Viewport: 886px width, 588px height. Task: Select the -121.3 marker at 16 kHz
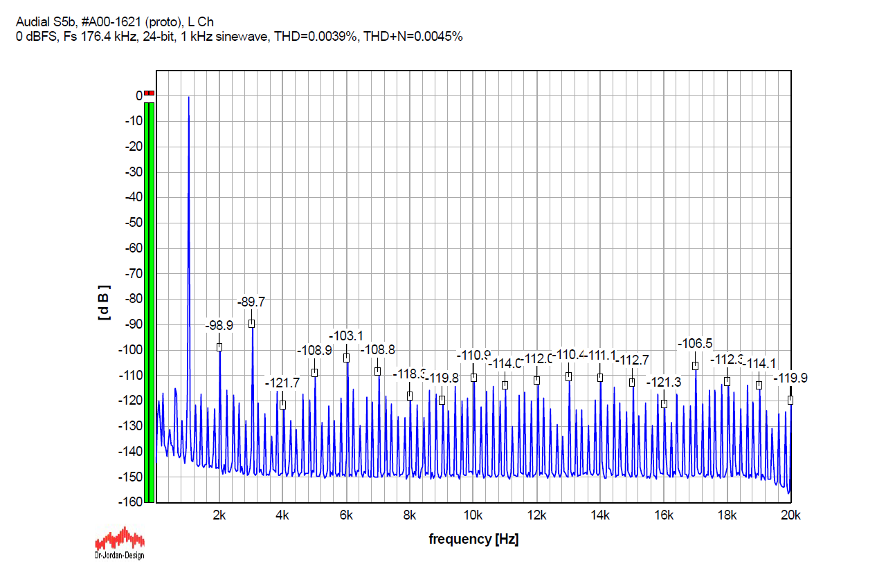(x=664, y=404)
